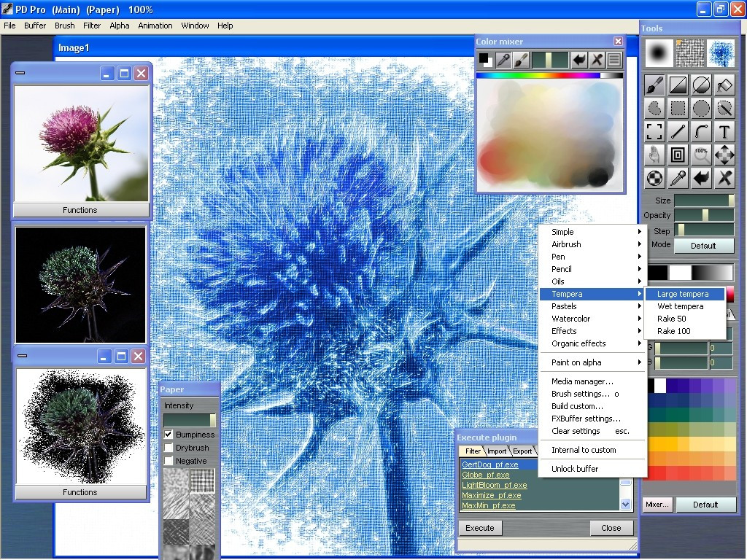Select the rectangular selection tool
747x560 pixels.
[678, 109]
